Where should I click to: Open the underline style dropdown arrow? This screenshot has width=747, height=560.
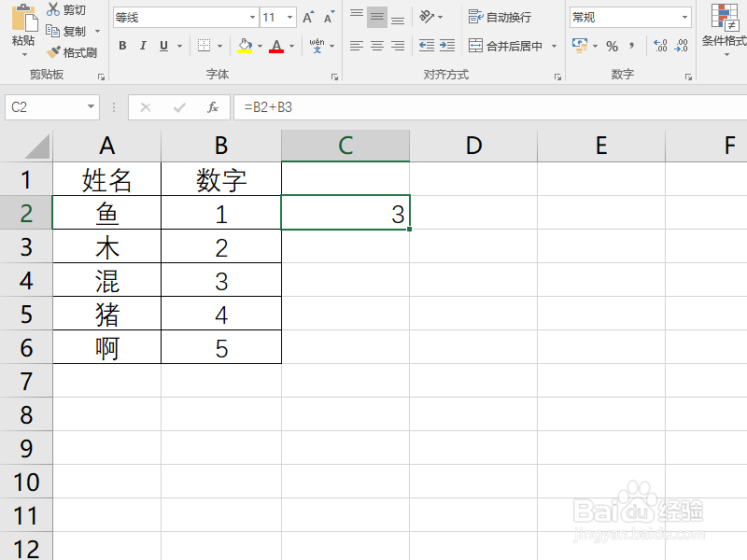[x=179, y=46]
